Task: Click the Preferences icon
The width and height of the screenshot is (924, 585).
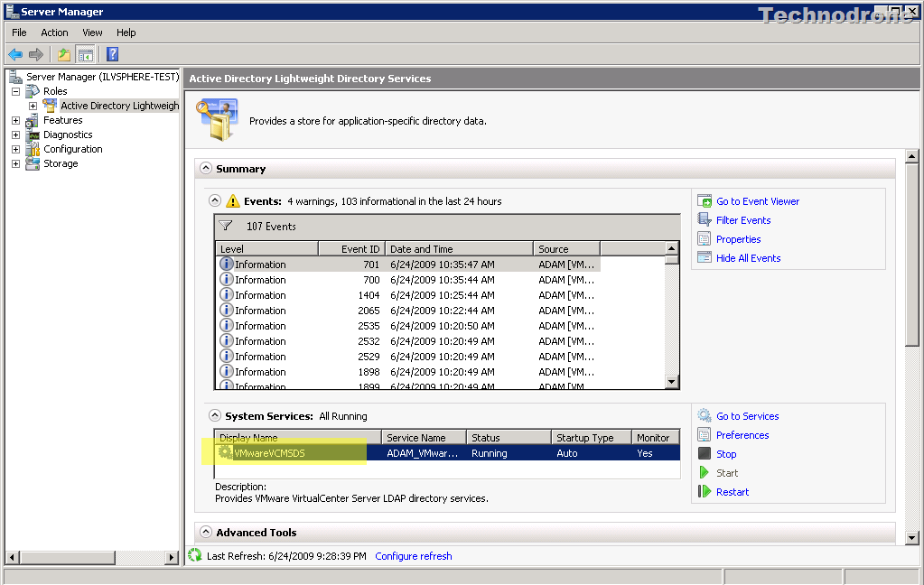Action: pos(705,435)
